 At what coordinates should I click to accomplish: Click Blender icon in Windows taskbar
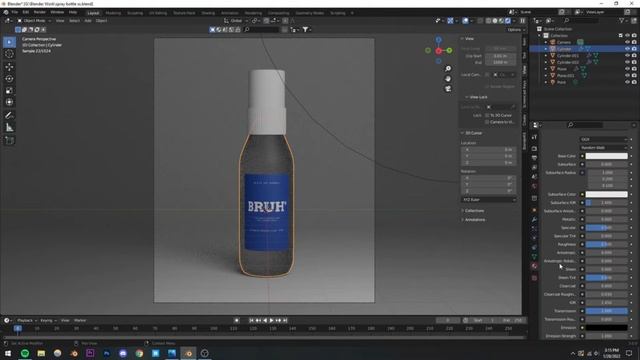pos(188,353)
